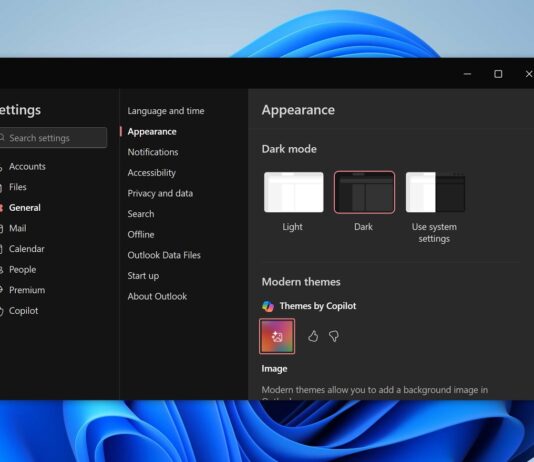Choose the Light mode preview
Viewport: 534px width, 462px height.
294,192
